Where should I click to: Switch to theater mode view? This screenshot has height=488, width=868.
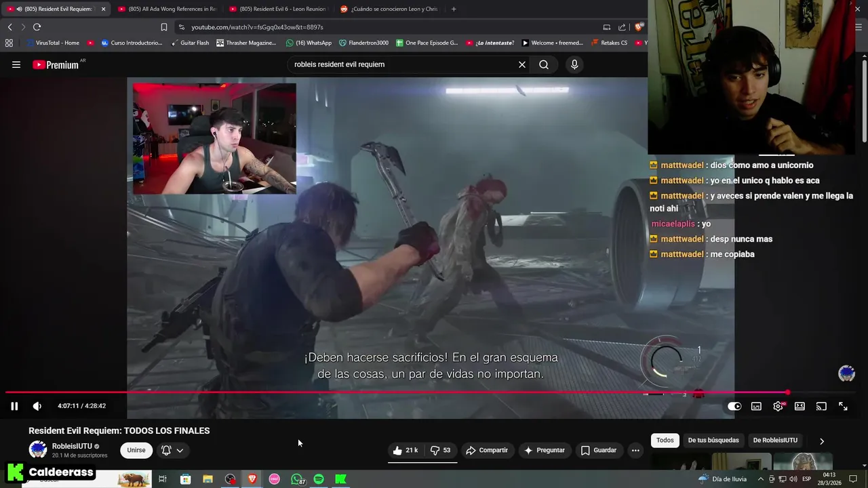tap(800, 406)
